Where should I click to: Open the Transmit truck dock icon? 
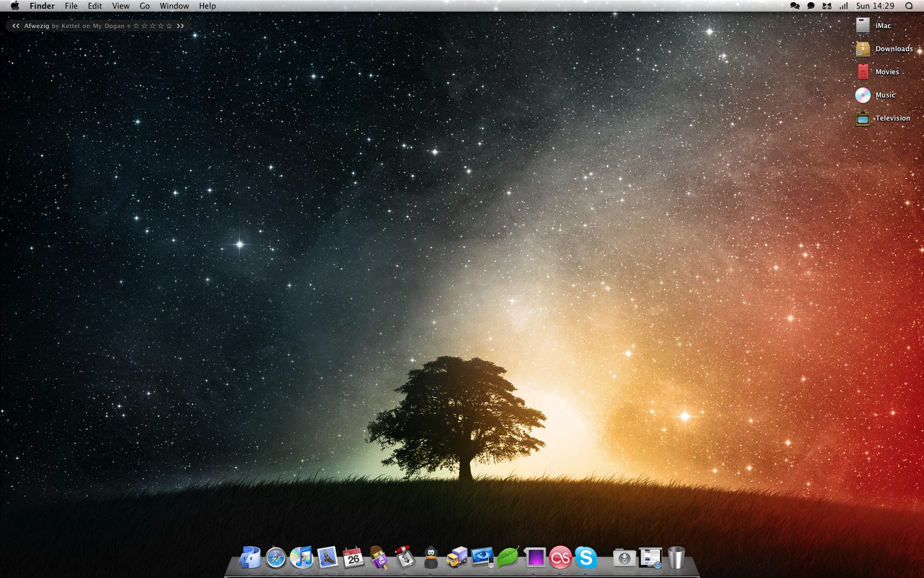click(457, 558)
